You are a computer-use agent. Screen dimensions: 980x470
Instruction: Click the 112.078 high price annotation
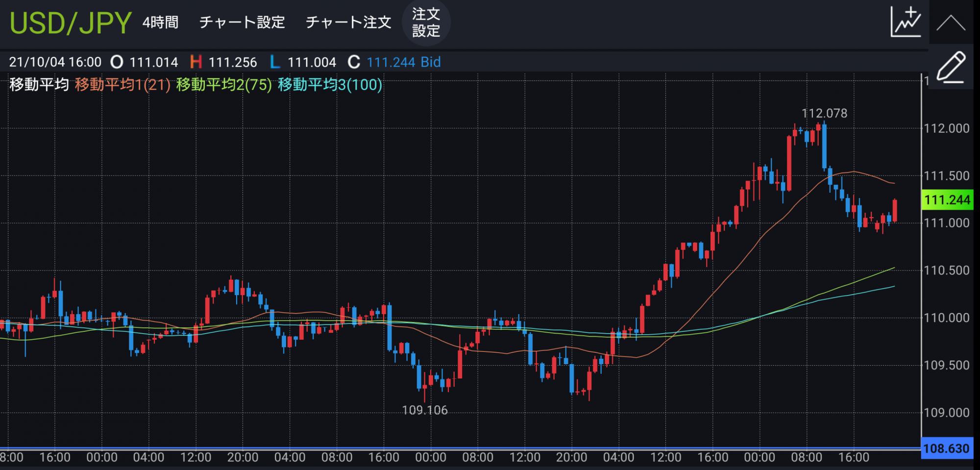click(x=824, y=113)
